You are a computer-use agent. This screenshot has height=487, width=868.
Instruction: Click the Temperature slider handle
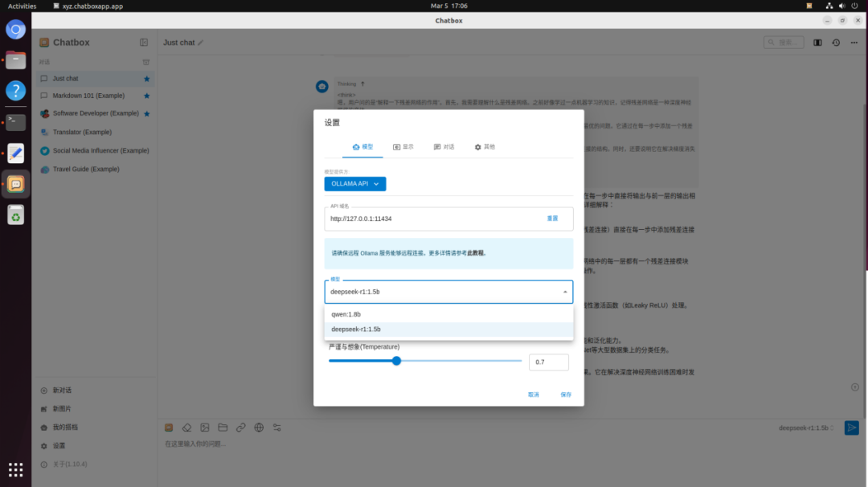(396, 362)
